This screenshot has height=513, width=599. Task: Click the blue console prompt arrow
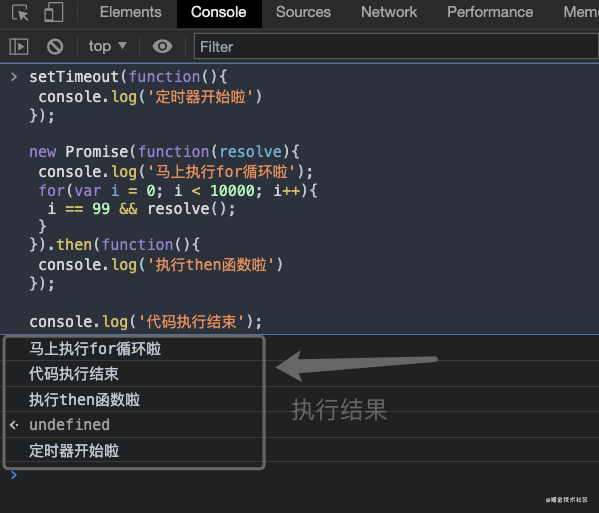coord(14,475)
